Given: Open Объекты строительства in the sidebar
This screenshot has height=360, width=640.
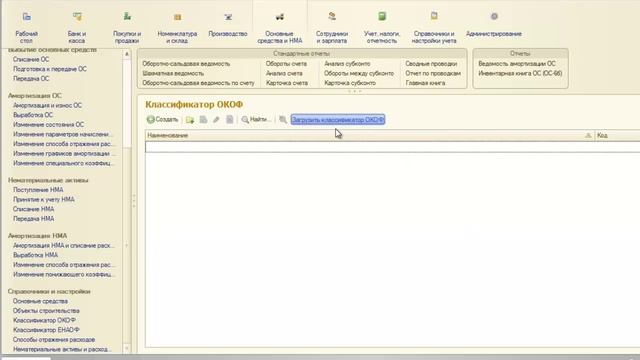Looking at the screenshot, I should [46, 311].
